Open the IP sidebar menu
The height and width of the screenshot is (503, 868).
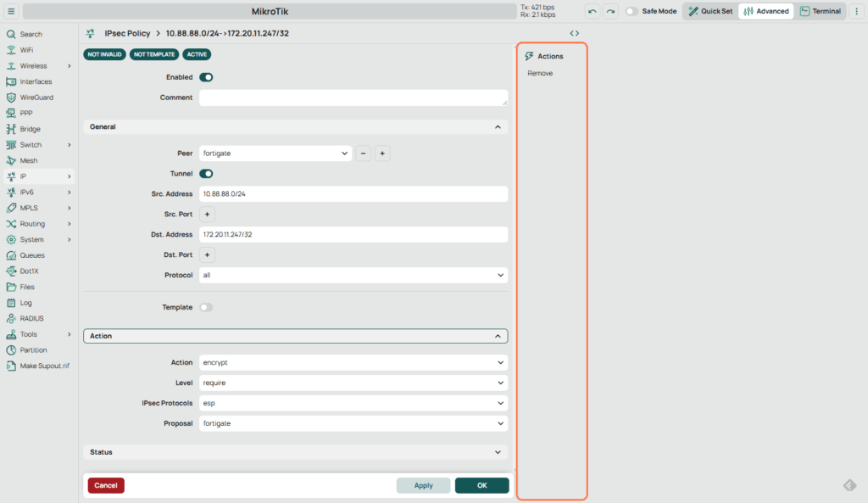click(39, 176)
